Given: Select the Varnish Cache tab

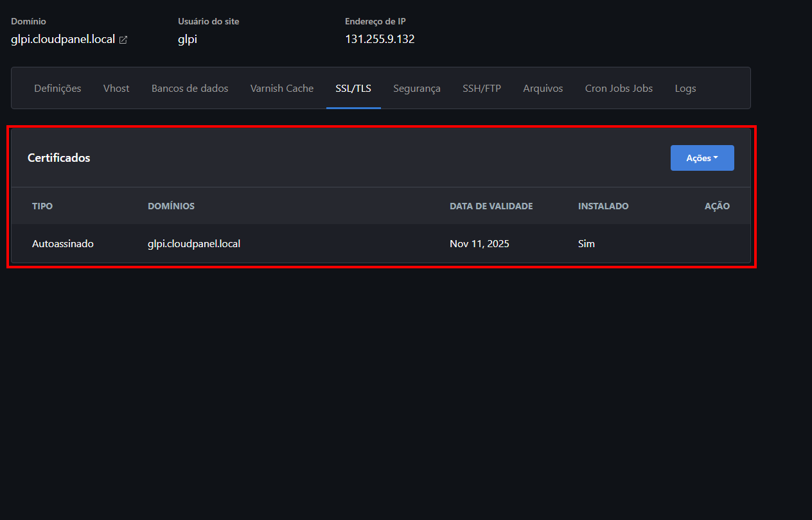Looking at the screenshot, I should [282, 89].
